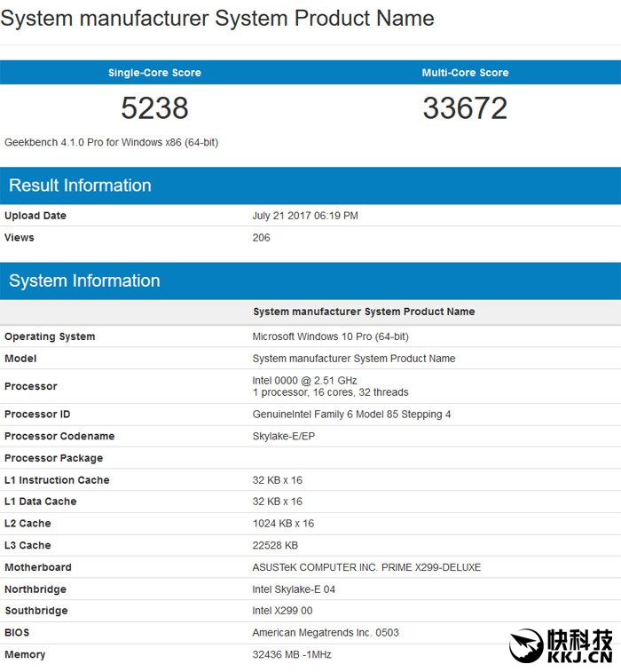This screenshot has width=621, height=672.
Task: Click the single-core score value 5238
Action: pyautogui.click(x=154, y=108)
